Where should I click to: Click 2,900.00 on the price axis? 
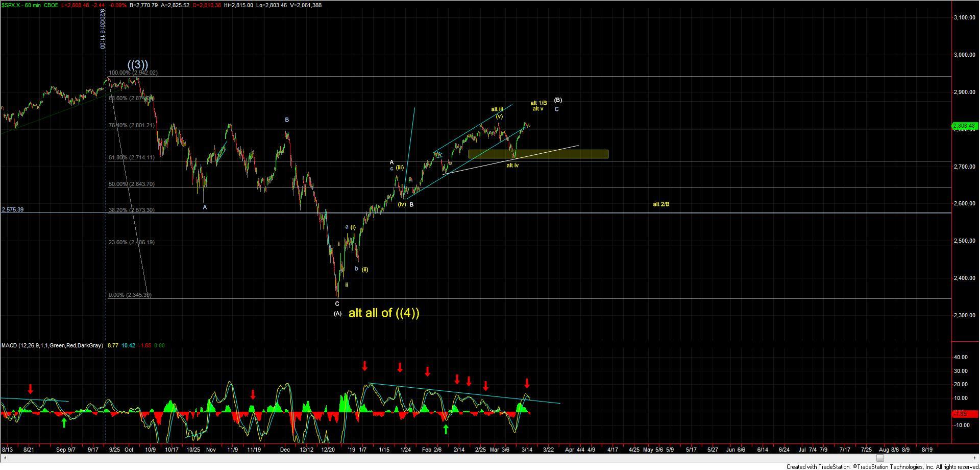[965, 92]
